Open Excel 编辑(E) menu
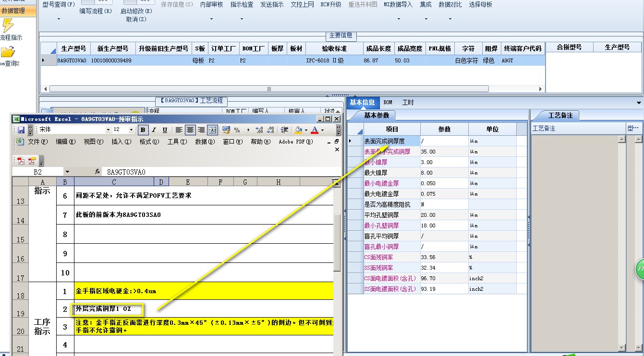The width and height of the screenshot is (644, 356). (65, 142)
